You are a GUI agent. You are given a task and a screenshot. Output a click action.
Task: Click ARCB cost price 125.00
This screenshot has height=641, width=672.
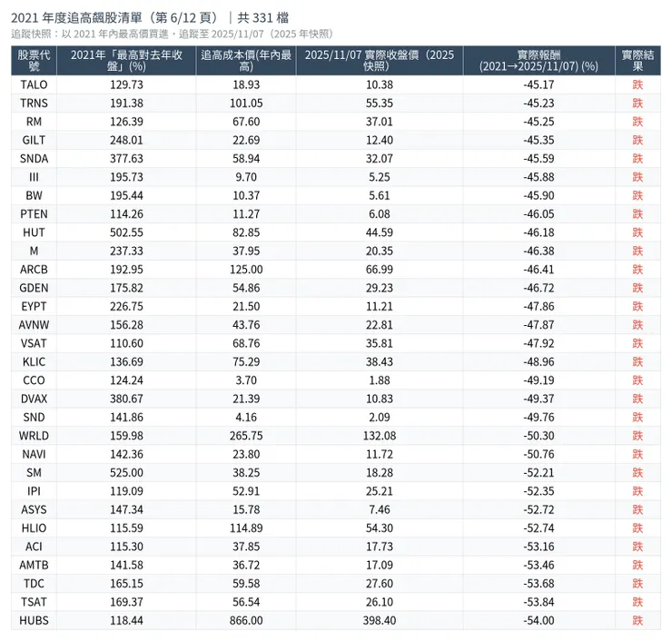tap(246, 270)
